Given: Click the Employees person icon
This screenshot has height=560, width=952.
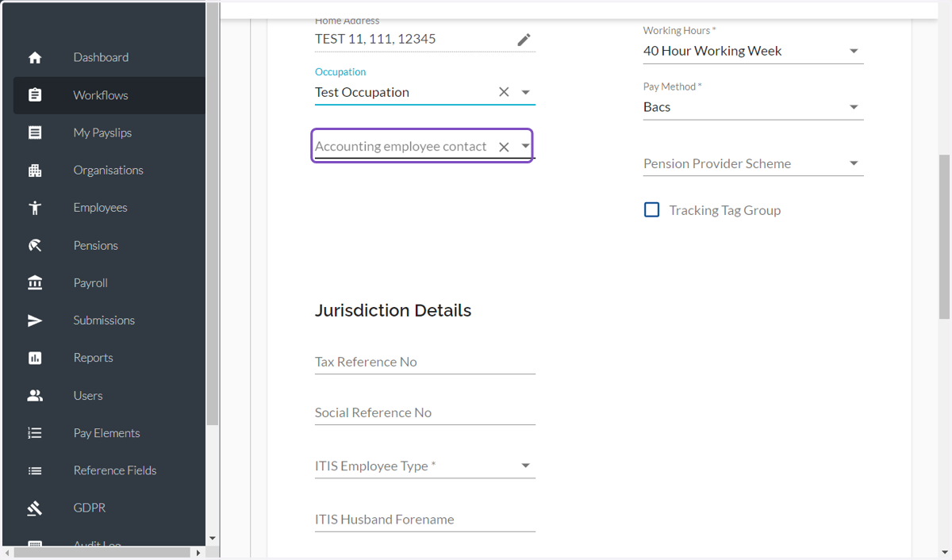Looking at the screenshot, I should (35, 208).
